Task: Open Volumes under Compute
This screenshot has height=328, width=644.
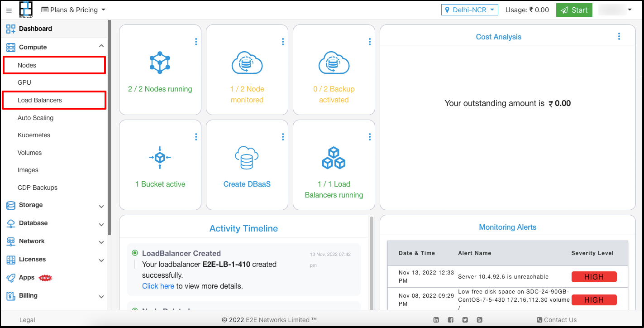Action: pyautogui.click(x=29, y=153)
